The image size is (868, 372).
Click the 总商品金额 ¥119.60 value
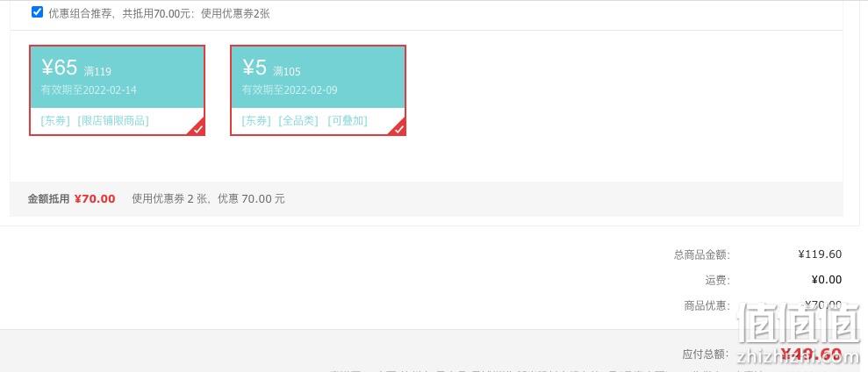(820, 254)
